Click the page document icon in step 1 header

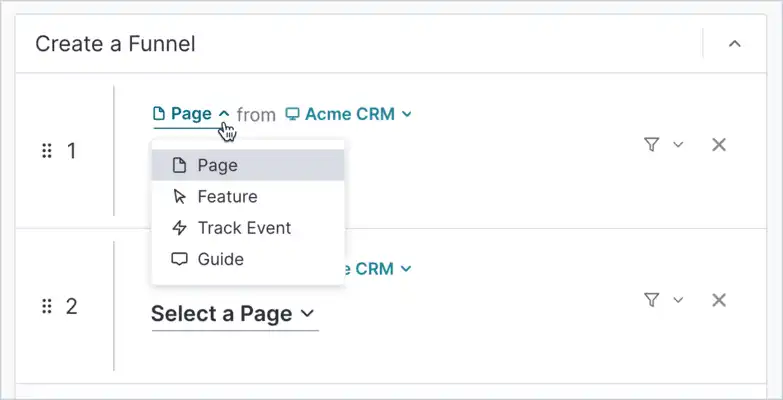pos(159,114)
